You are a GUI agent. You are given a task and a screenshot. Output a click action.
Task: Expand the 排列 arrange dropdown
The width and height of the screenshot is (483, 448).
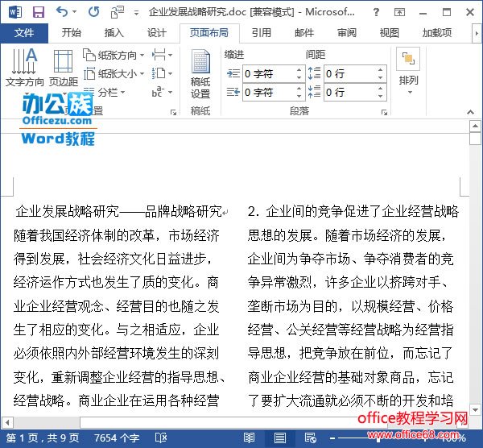408,72
